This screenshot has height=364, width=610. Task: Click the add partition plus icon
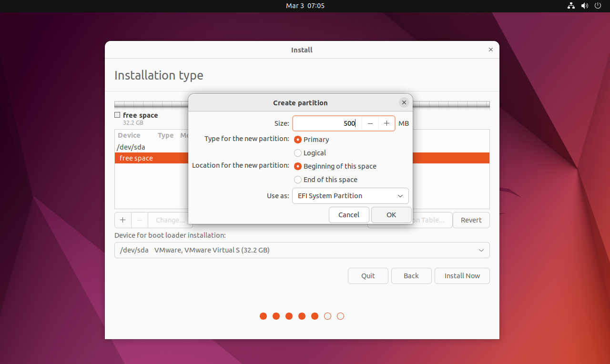coord(123,220)
